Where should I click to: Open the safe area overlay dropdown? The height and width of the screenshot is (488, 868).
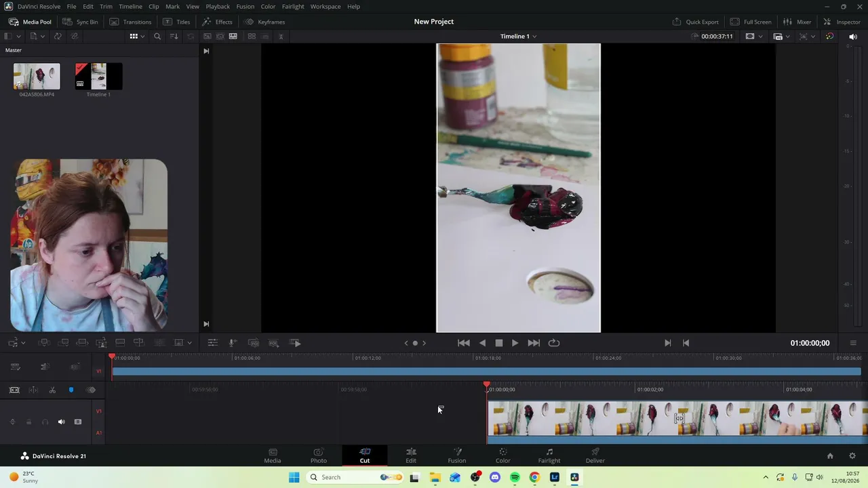click(760, 36)
